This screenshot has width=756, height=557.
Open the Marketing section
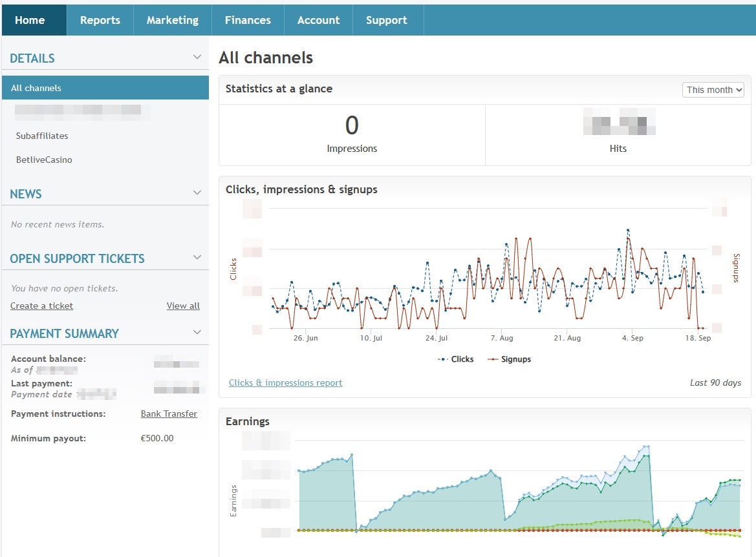point(172,20)
